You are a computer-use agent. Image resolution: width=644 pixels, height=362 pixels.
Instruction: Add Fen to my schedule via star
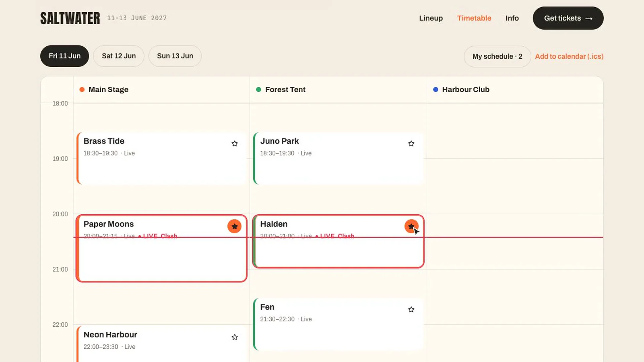pyautogui.click(x=411, y=309)
